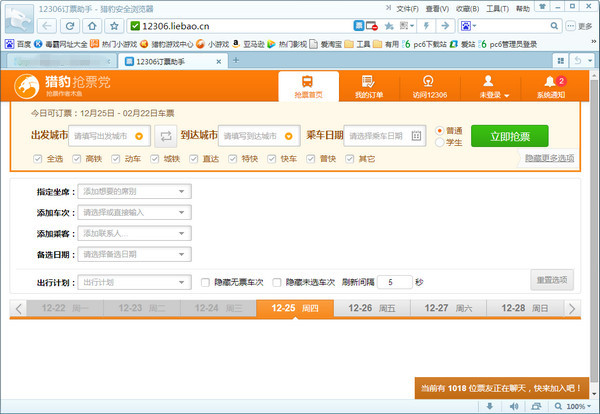This screenshot has height=414, width=600.
Task: Open 我的订单 orders icon
Action: pos(369,86)
